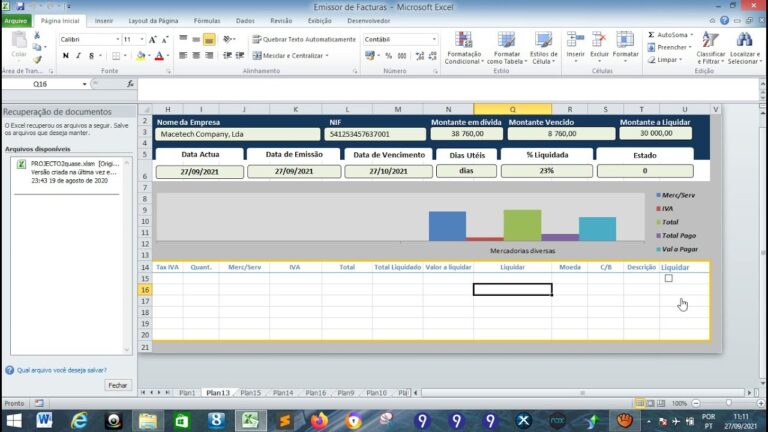Open Firefox from taskbar
768x432 pixels.
click(x=319, y=421)
